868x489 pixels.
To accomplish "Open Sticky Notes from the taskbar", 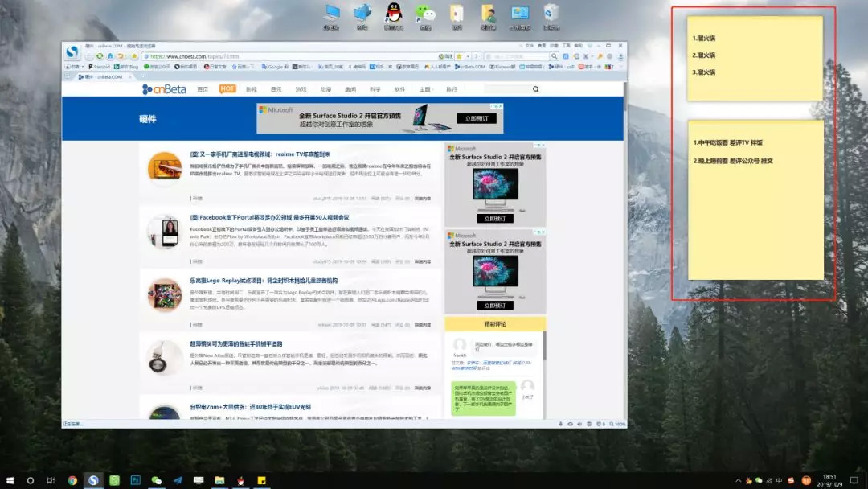I will point(261,480).
